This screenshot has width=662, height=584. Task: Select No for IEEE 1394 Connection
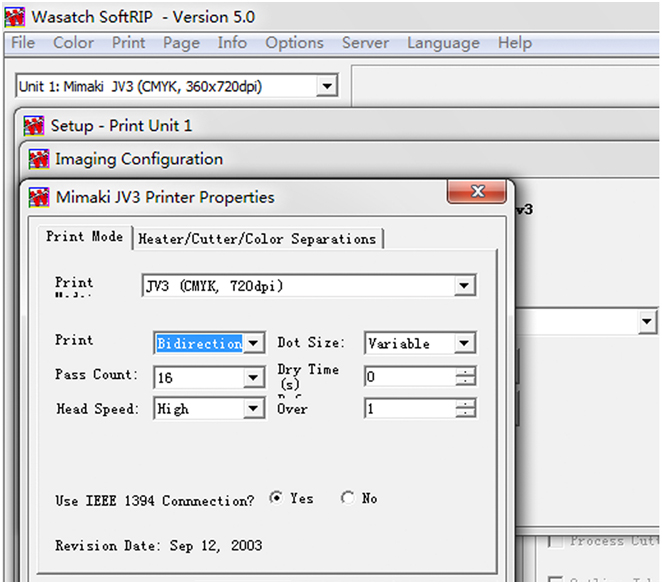[348, 498]
